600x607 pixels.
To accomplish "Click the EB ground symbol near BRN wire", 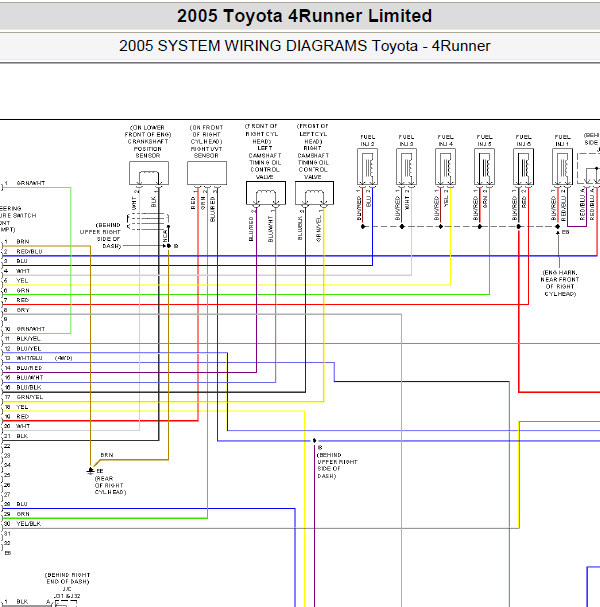I will [90, 471].
